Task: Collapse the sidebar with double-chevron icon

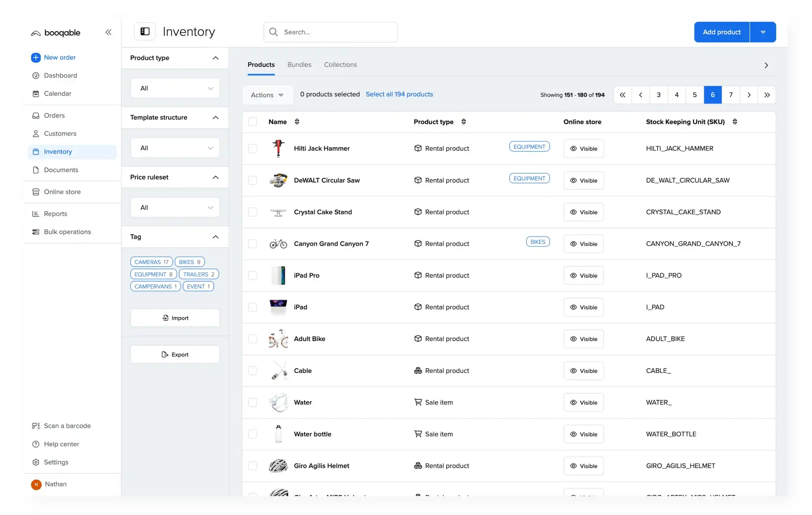Action: pyautogui.click(x=108, y=32)
